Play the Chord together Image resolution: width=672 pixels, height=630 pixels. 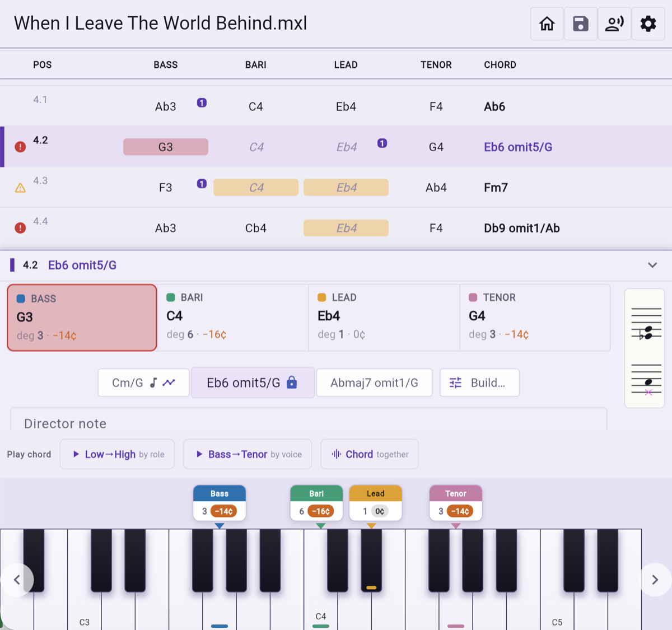370,454
